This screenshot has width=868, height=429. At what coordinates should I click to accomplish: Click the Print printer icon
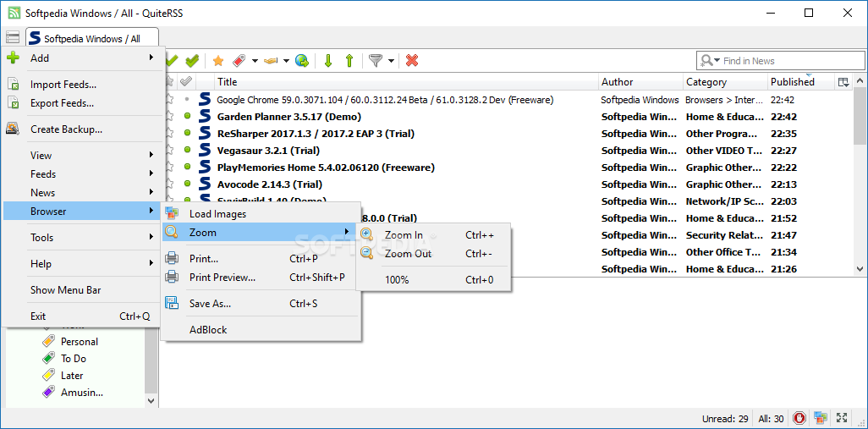[172, 259]
